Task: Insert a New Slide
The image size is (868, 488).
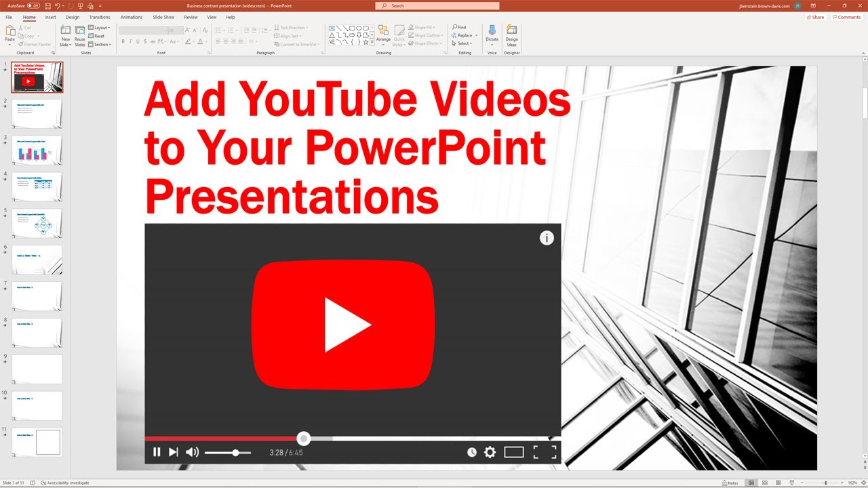Action: (x=65, y=36)
